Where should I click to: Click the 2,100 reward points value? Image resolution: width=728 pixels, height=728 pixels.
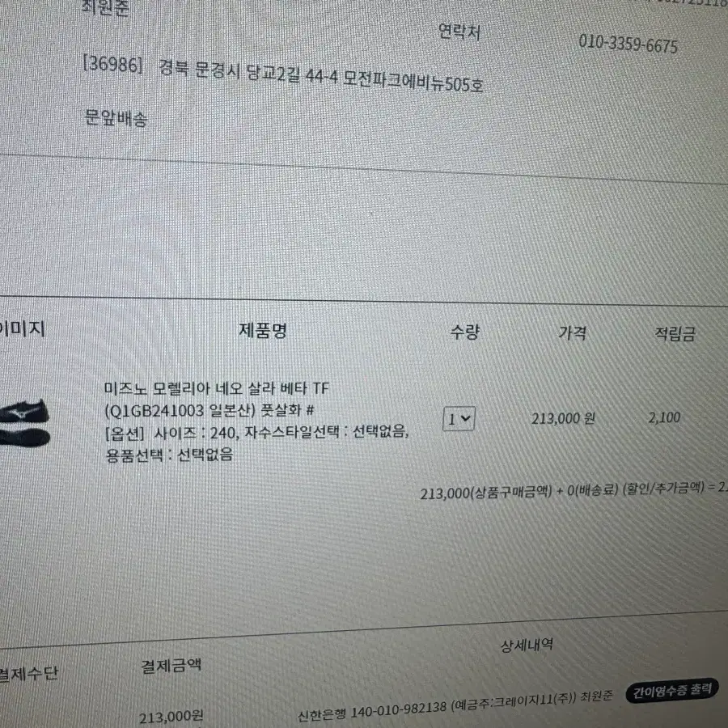click(664, 418)
